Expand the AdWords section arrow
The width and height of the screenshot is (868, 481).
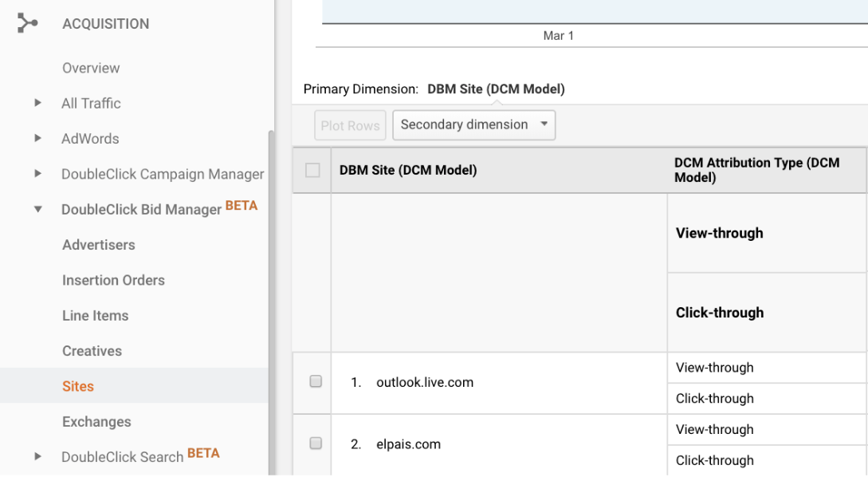point(37,138)
